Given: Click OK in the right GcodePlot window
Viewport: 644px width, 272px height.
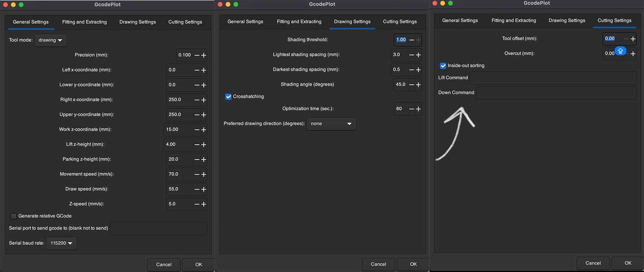Looking at the screenshot, I should [x=628, y=263].
